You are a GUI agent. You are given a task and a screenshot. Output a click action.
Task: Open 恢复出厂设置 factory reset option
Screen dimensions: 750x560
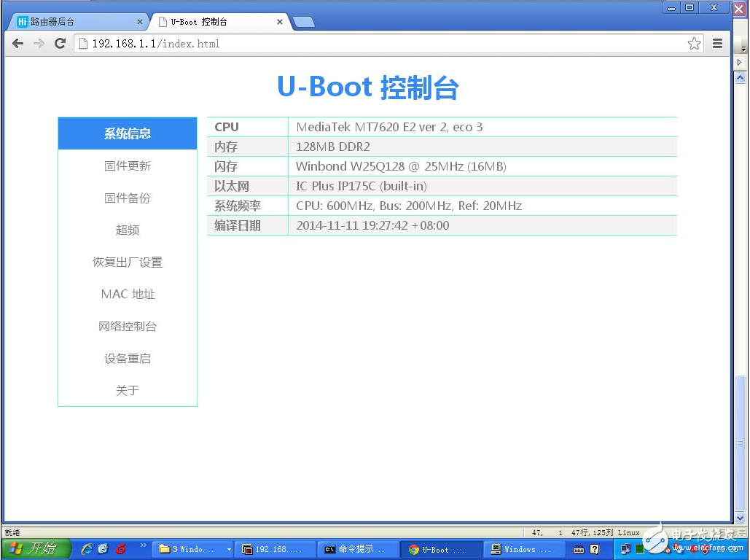pos(127,262)
